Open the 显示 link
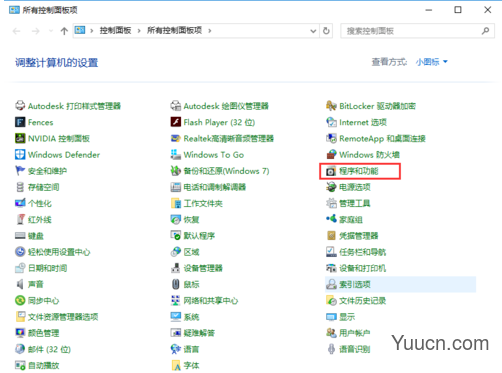This screenshot has width=502, height=373. point(347,317)
